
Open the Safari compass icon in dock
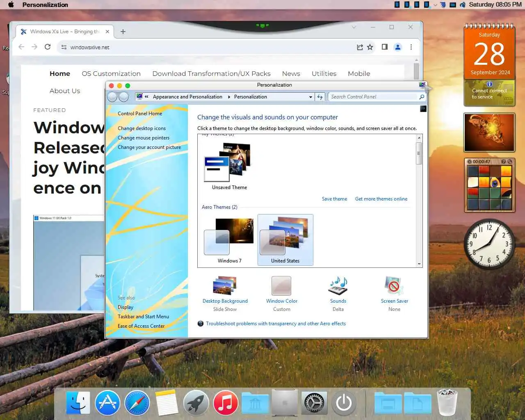tap(137, 403)
